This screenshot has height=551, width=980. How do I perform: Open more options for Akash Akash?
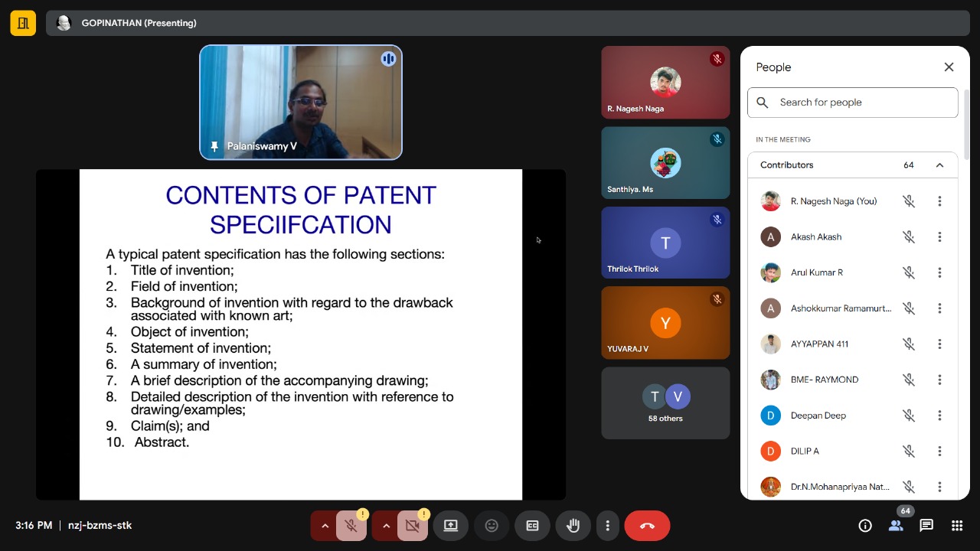(939, 237)
